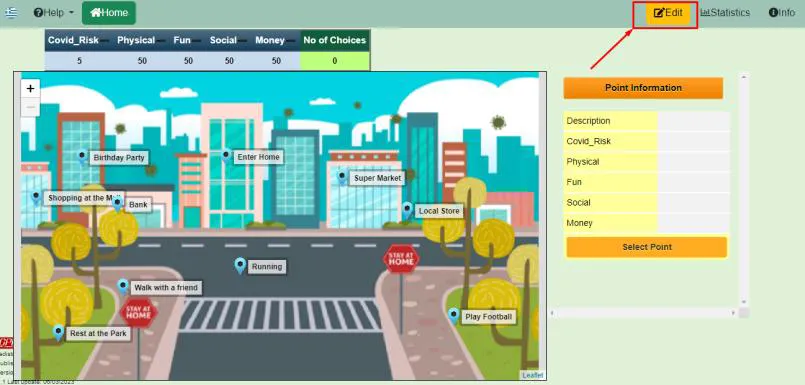Click the Super Market location pin
This screenshot has width=805, height=385.
(342, 177)
